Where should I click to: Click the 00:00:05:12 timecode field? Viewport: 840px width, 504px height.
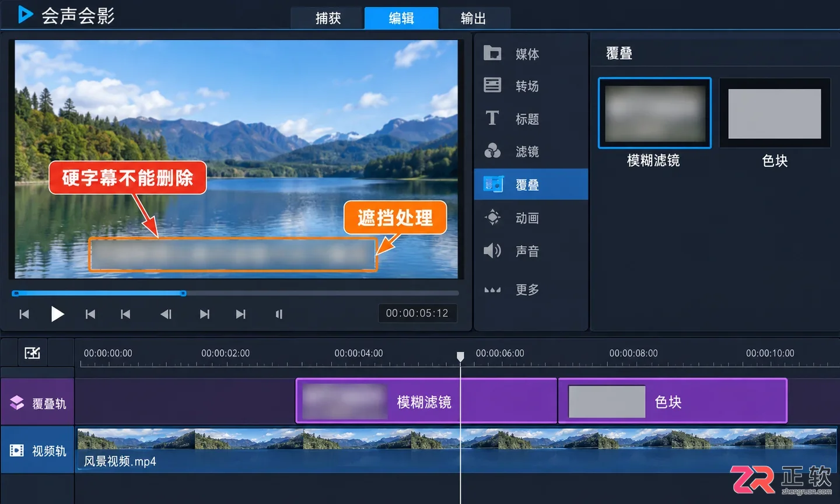[417, 313]
